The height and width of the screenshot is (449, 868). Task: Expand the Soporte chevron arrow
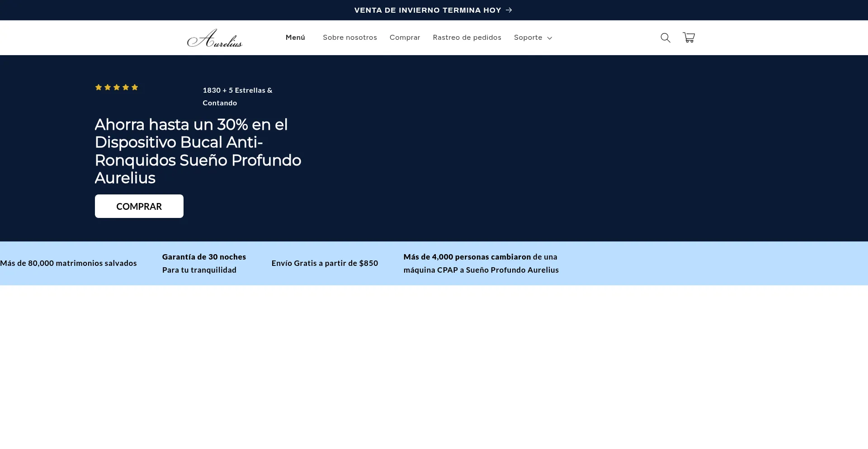click(x=550, y=38)
